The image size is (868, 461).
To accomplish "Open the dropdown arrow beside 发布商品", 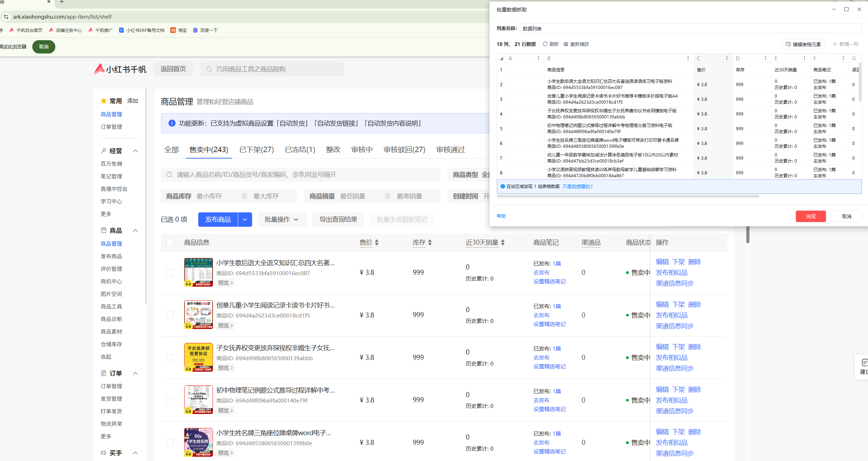I will pos(245,220).
